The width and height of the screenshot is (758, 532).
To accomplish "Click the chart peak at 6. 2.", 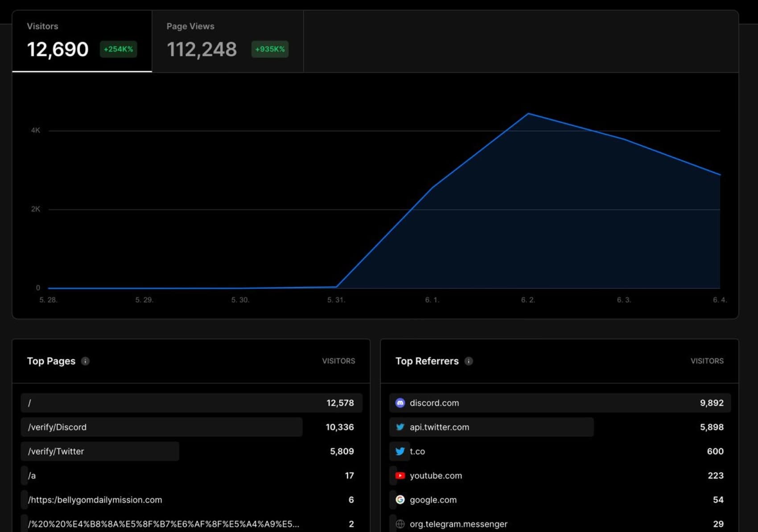I will 528,114.
